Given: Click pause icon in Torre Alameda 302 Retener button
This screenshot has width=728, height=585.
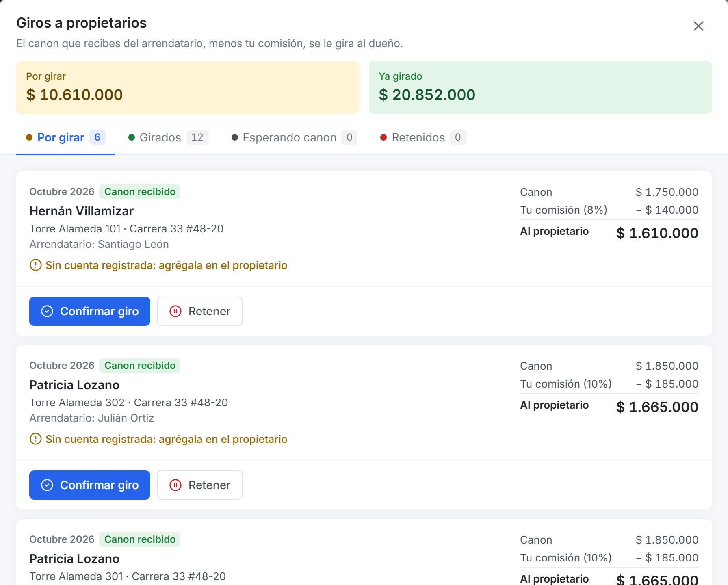Looking at the screenshot, I should pyautogui.click(x=175, y=485).
